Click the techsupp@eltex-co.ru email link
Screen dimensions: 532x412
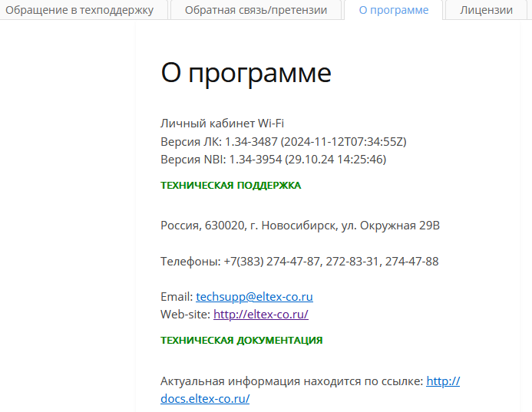254,297
